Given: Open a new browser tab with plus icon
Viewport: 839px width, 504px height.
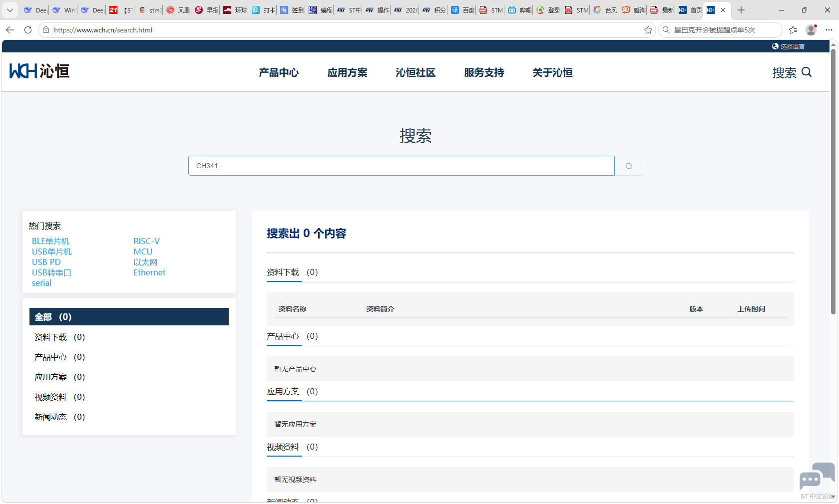Looking at the screenshot, I should click(x=741, y=10).
